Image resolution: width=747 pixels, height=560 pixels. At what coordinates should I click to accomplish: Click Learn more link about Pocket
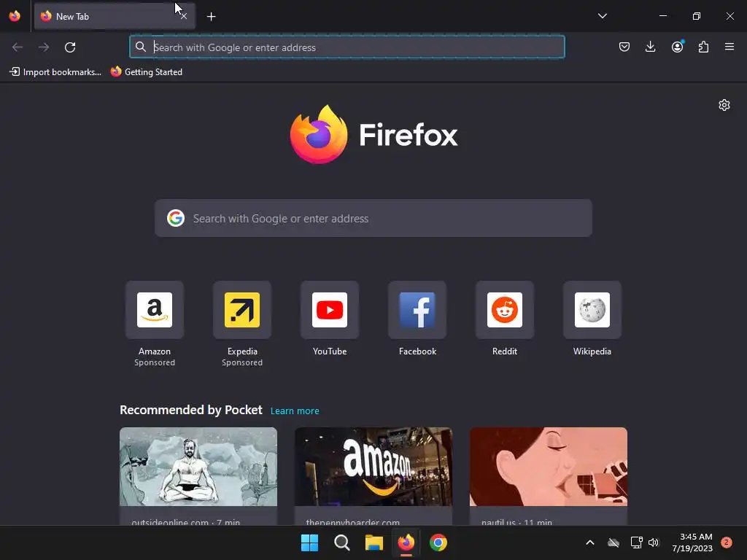click(x=295, y=411)
